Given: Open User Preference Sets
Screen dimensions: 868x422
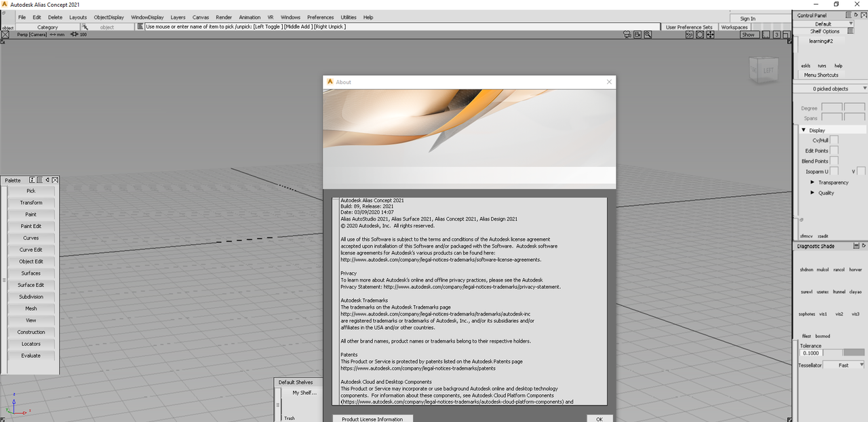Looking at the screenshot, I should point(689,27).
